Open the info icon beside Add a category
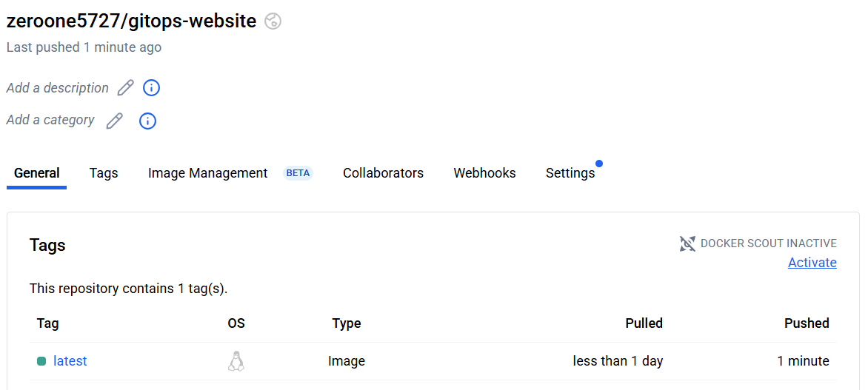The height and width of the screenshot is (390, 868). coord(148,121)
